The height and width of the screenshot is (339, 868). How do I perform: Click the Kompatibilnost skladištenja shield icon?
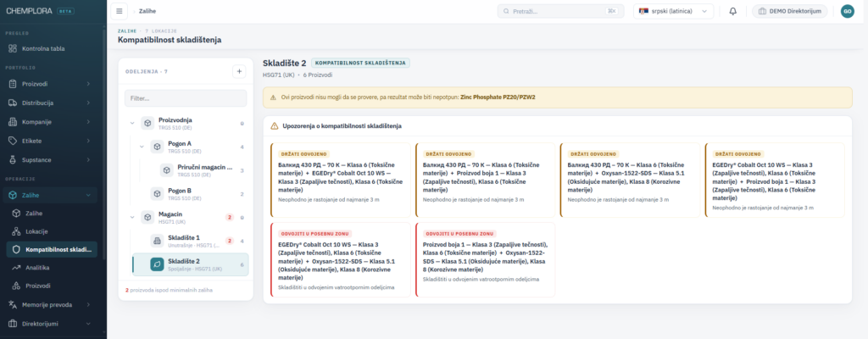(x=16, y=250)
